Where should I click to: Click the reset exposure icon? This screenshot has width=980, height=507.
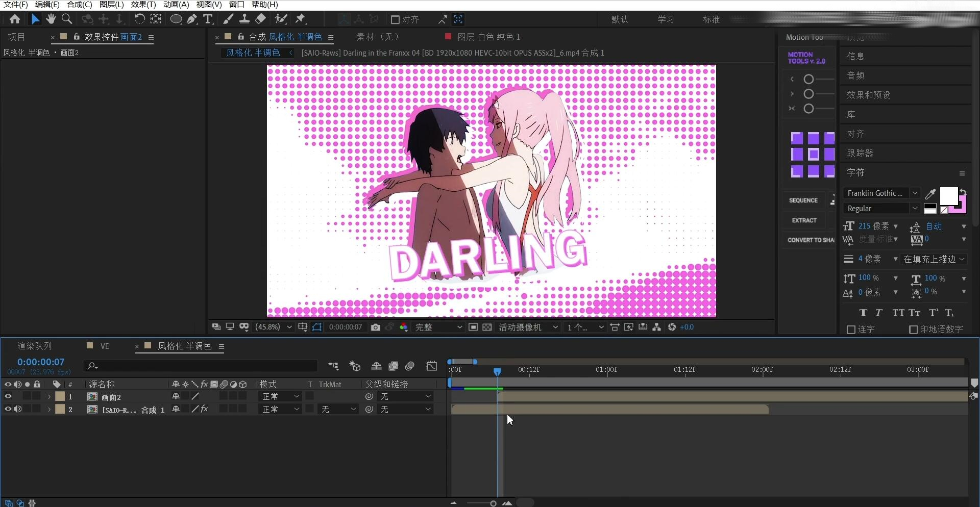point(672,327)
